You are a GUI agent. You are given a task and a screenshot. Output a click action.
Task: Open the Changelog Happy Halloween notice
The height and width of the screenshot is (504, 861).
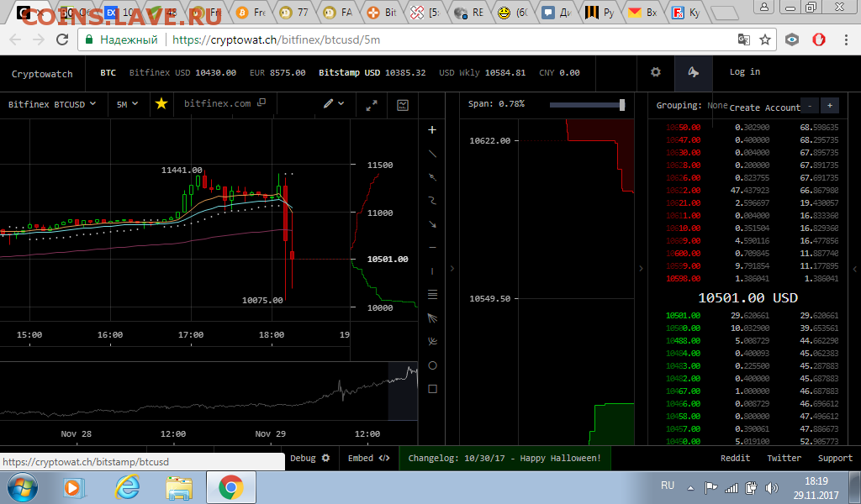point(504,458)
